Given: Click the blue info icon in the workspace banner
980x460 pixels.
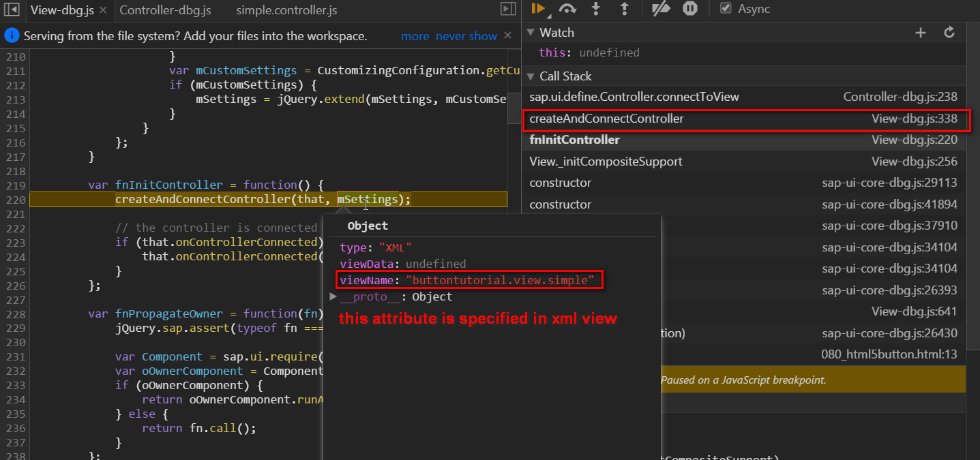Looking at the screenshot, I should (x=12, y=36).
